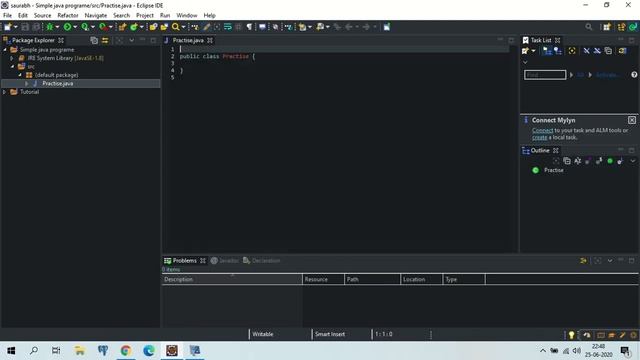Open dropdown arrow next to New icon
This screenshot has height=360, width=640.
pos(16,27)
